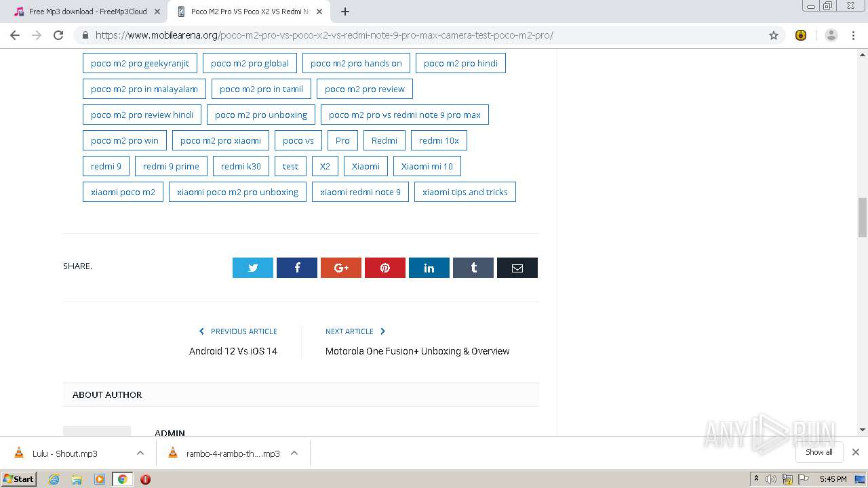
Task: Select tag poco m2 pro in malayalam
Action: tap(144, 89)
